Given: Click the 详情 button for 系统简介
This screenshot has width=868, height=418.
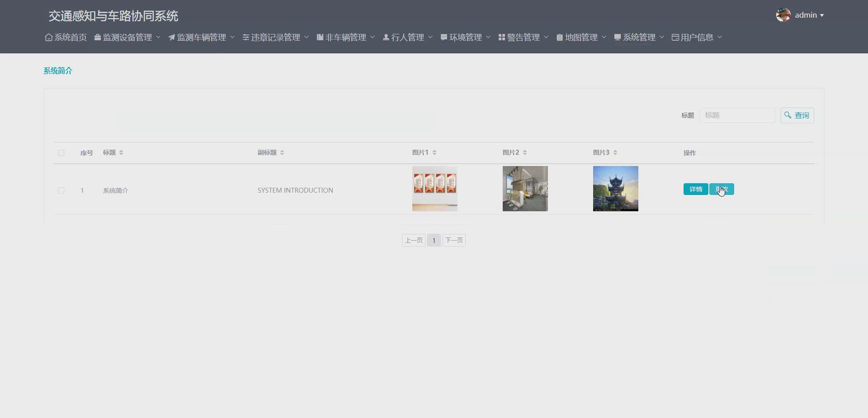Looking at the screenshot, I should [x=695, y=189].
